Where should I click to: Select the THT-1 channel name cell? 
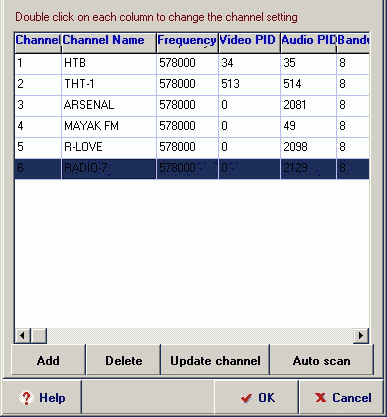[109, 84]
